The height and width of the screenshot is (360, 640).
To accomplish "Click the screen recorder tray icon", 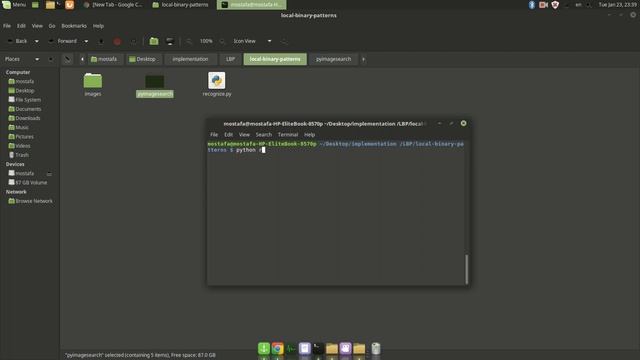I will coord(543,5).
